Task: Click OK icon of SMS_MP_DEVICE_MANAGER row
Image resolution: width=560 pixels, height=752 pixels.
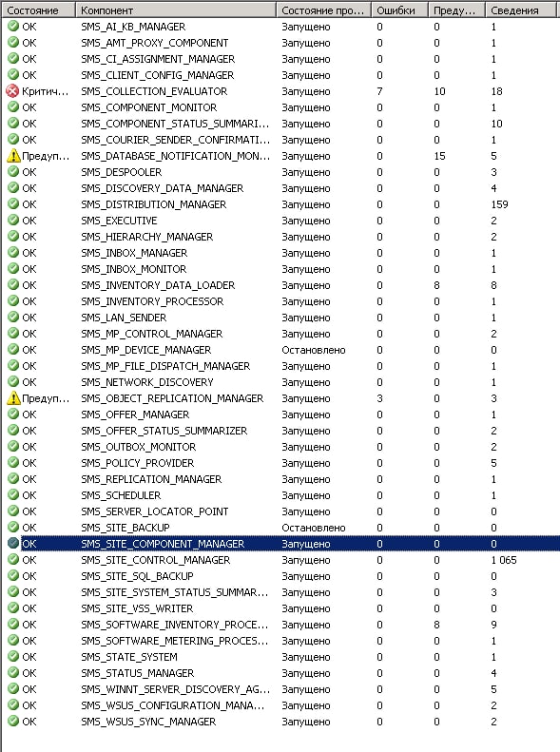Action: [13, 350]
